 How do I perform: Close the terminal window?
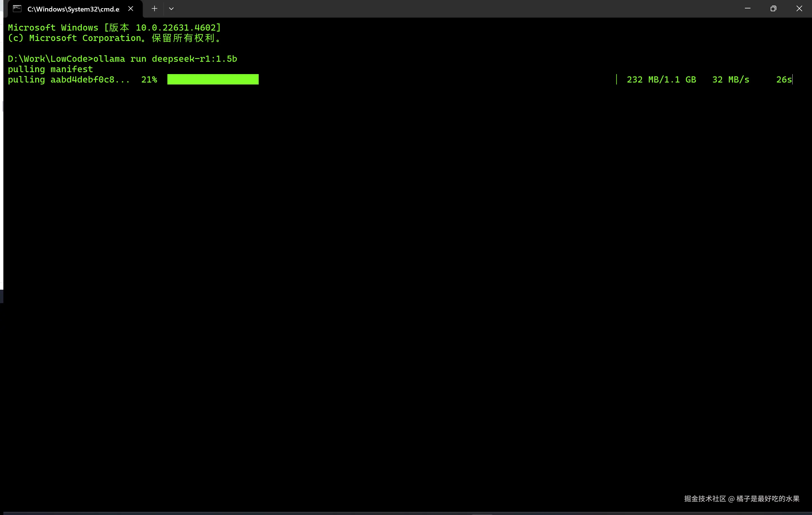[799, 8]
